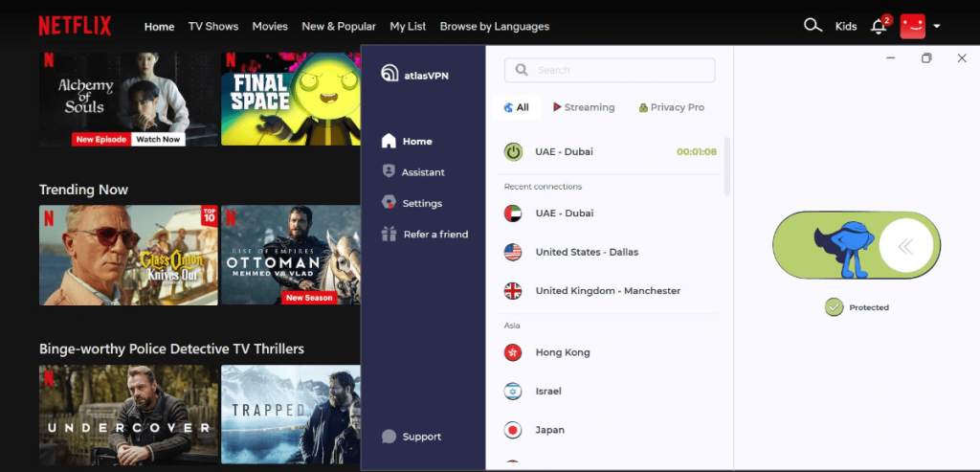Expand the profile dropdown arrow
The height and width of the screenshot is (472, 980).
pos(936,26)
